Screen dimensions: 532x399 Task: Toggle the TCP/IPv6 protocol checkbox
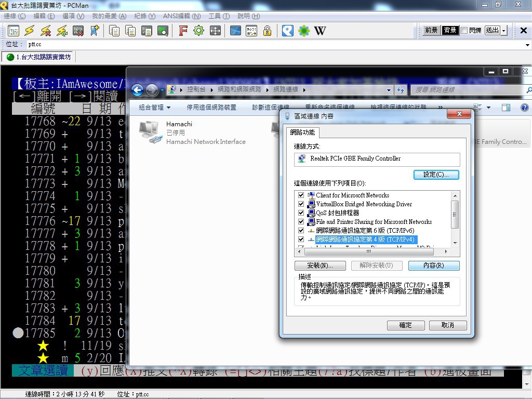click(x=301, y=231)
